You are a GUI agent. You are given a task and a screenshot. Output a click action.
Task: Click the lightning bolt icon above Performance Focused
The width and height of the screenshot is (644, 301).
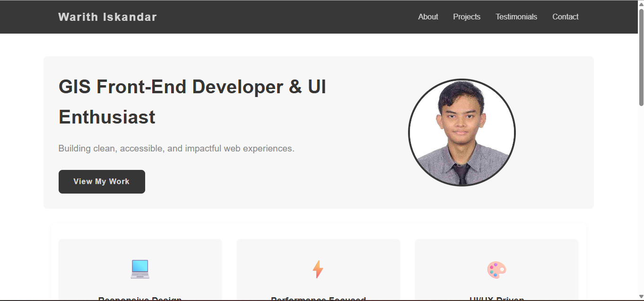point(317,269)
